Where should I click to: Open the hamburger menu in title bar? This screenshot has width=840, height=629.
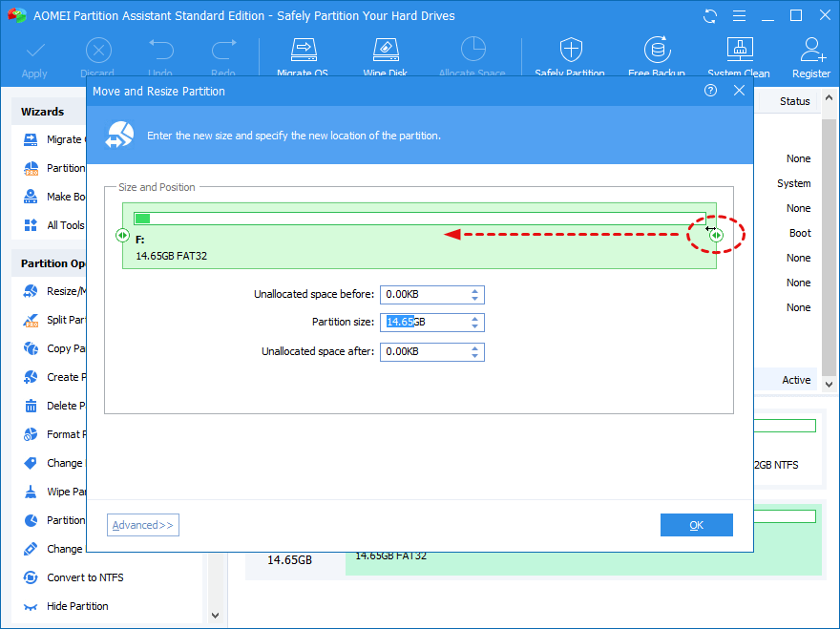(x=739, y=16)
